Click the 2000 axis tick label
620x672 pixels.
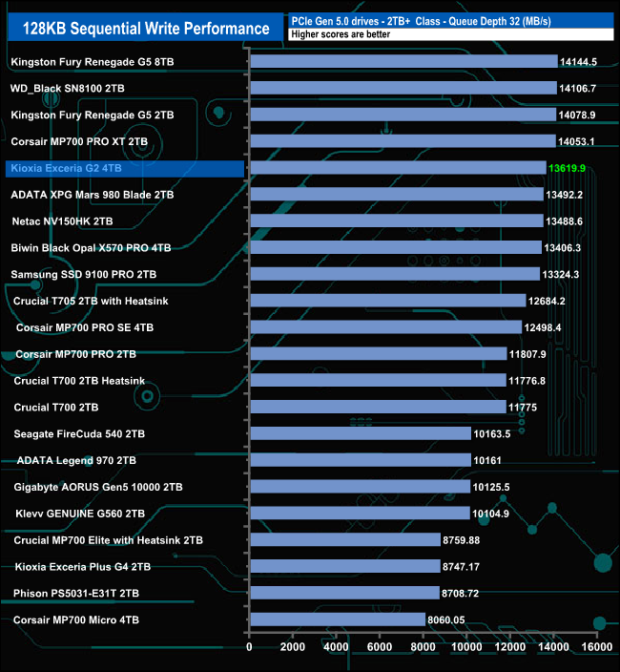click(293, 647)
